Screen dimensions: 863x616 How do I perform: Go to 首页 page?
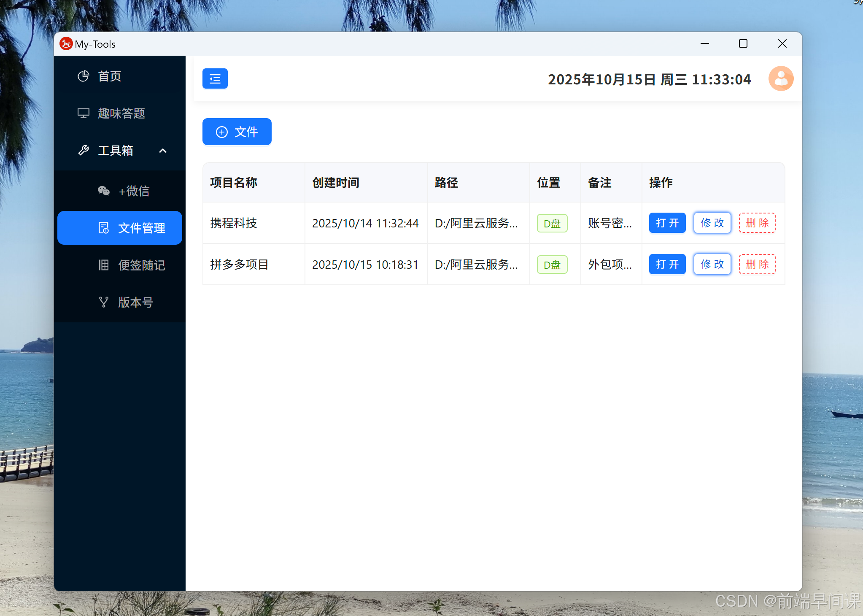pos(120,76)
